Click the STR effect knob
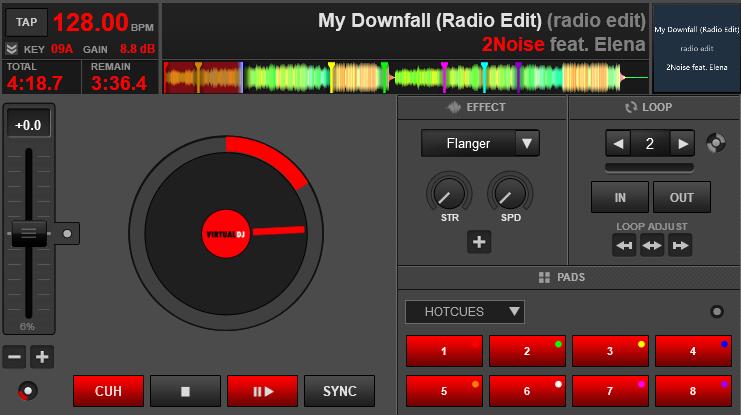The width and height of the screenshot is (741, 415). pos(448,194)
